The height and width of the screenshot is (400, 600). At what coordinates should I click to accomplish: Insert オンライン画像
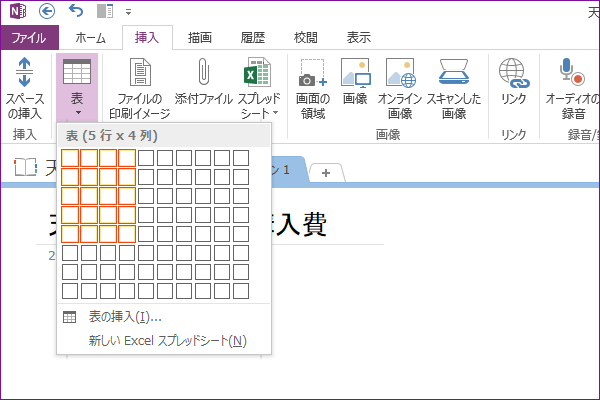[399, 88]
